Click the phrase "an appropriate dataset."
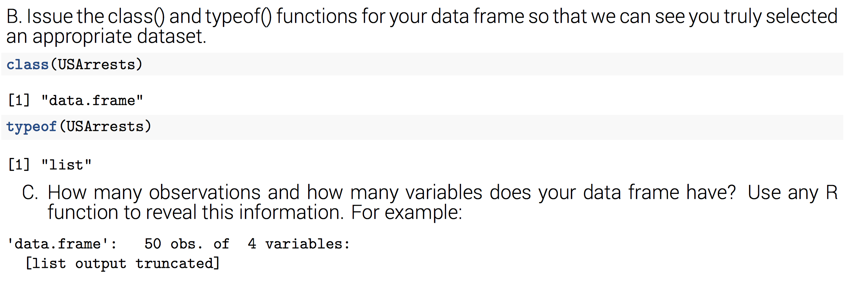The height and width of the screenshot is (296, 868). (106, 36)
